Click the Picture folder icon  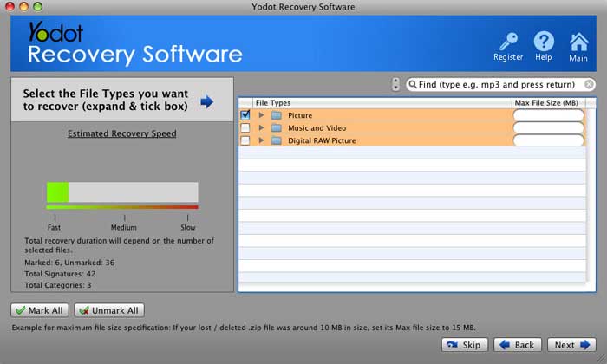coord(277,115)
